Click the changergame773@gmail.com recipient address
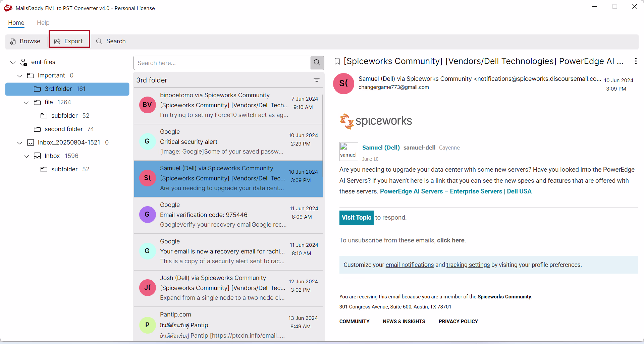The height and width of the screenshot is (344, 644). click(x=394, y=87)
